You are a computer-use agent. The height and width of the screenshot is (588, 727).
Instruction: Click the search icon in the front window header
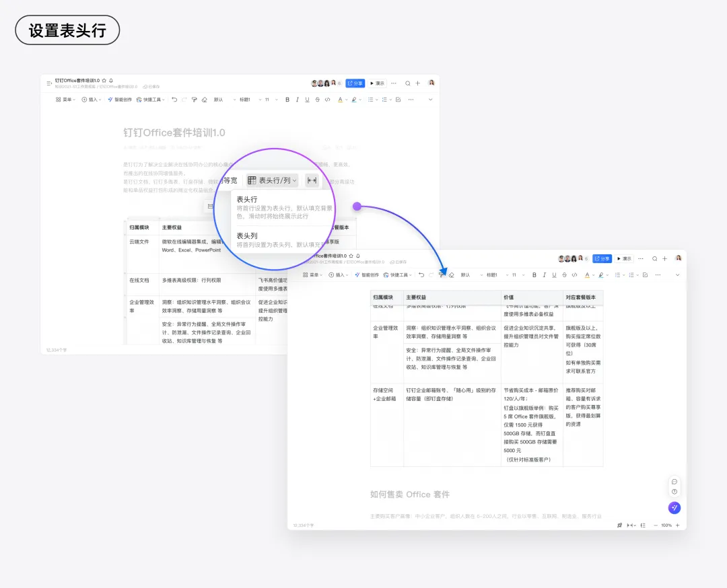pyautogui.click(x=655, y=258)
